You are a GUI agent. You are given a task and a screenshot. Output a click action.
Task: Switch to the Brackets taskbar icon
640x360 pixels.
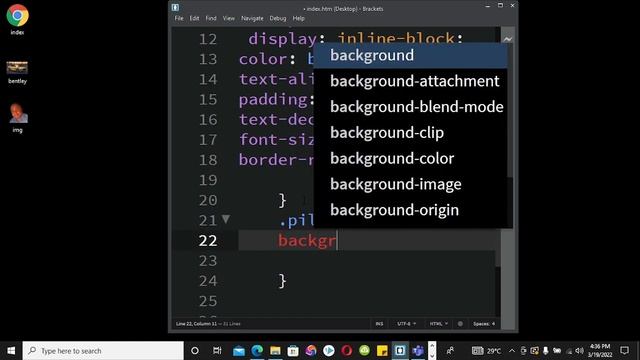coord(400,351)
